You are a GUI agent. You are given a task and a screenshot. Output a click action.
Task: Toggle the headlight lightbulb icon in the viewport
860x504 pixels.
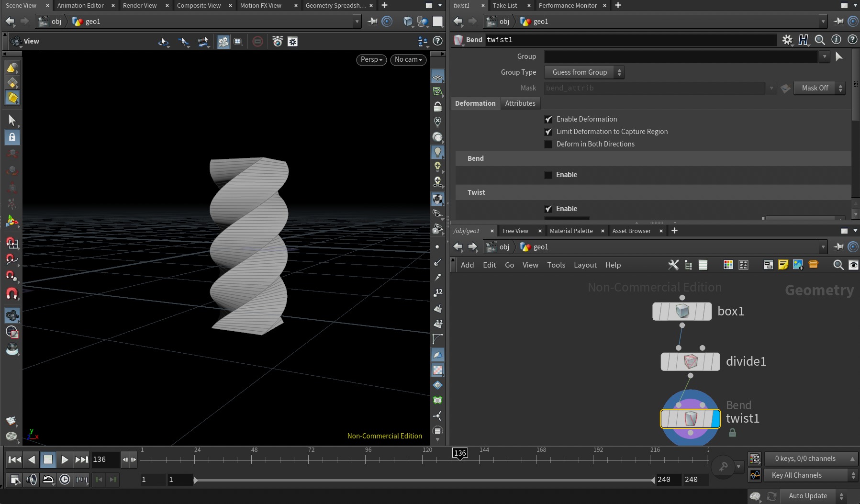click(438, 152)
